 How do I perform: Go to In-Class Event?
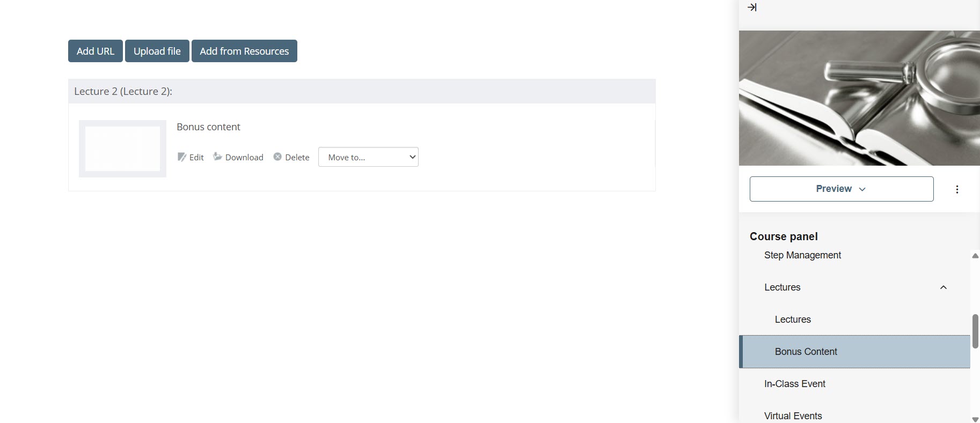click(794, 384)
